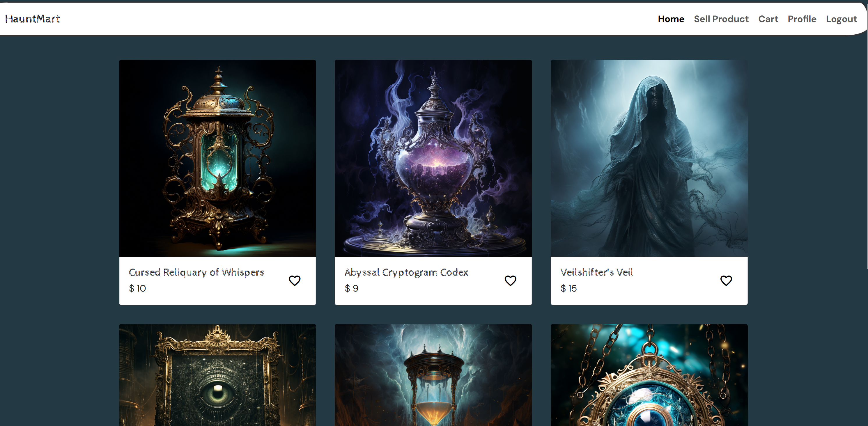The image size is (868, 426).
Task: Click the $ 10 price text
Action: tap(137, 288)
